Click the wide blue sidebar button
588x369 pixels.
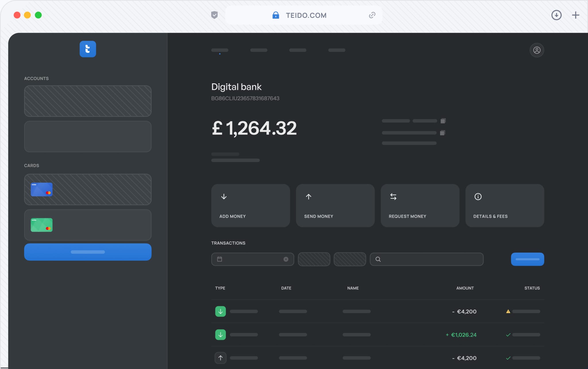pyautogui.click(x=88, y=252)
